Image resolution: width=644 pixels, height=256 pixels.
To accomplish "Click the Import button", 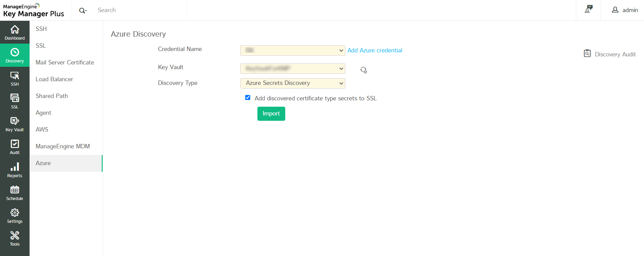I will pyautogui.click(x=271, y=114).
